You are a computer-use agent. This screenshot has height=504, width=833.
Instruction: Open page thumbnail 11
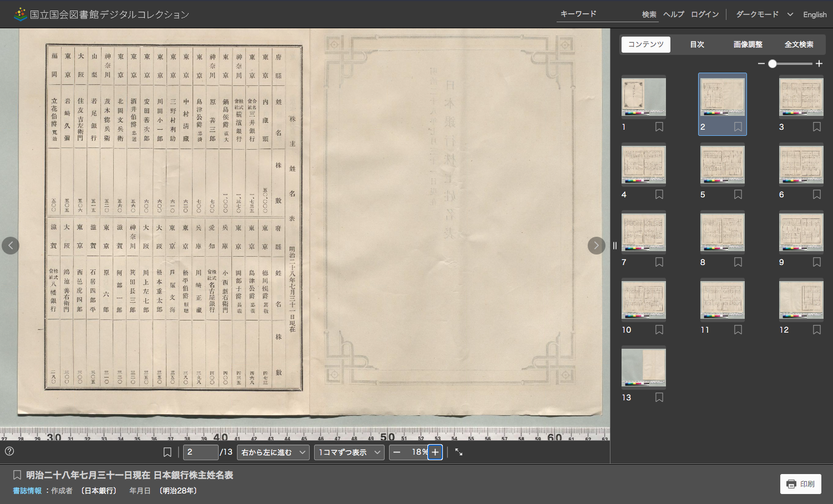pos(723,299)
